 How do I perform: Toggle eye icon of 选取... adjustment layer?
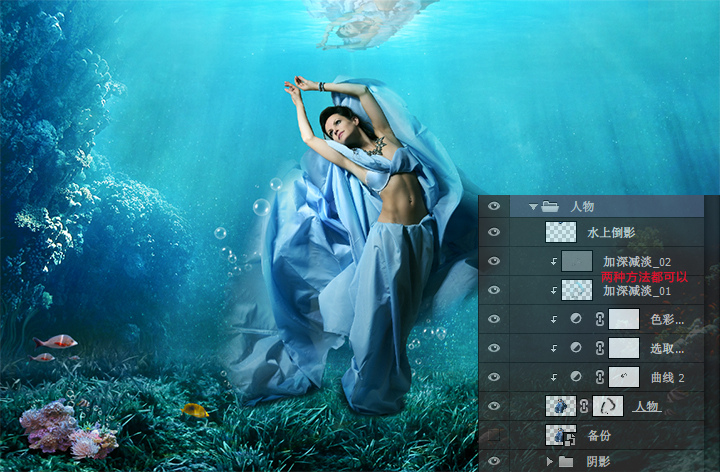[494, 348]
